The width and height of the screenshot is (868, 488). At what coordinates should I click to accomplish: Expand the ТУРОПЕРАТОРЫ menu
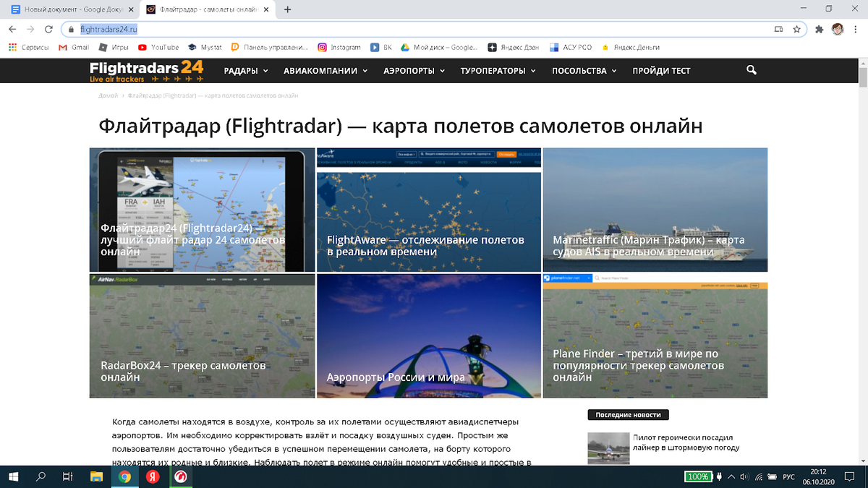pos(498,71)
